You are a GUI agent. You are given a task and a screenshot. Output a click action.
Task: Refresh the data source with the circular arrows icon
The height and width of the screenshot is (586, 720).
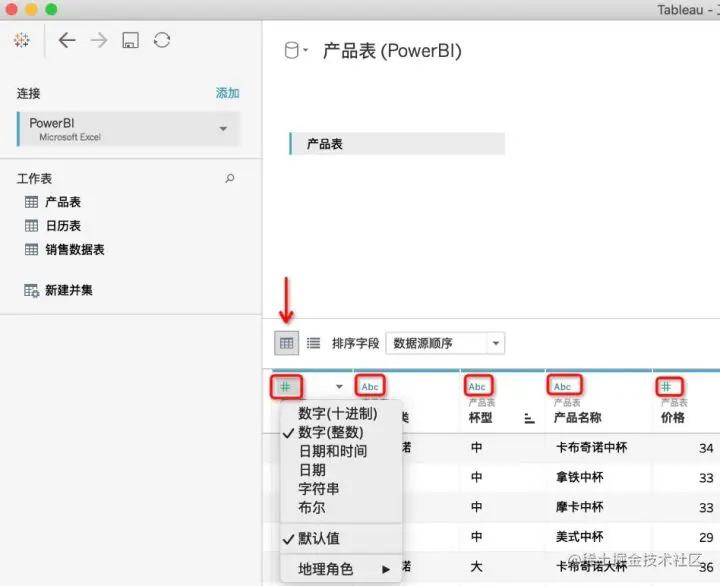coord(162,40)
